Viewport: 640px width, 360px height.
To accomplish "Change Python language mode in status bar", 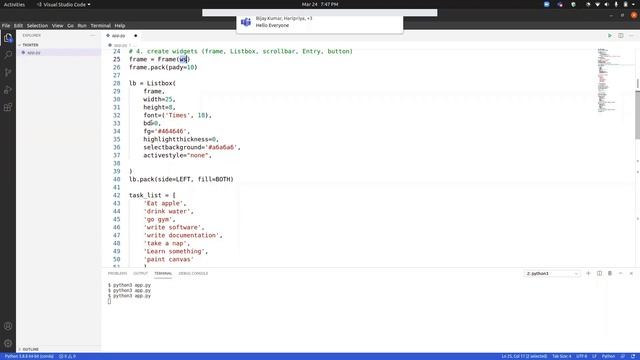I will click(608, 356).
